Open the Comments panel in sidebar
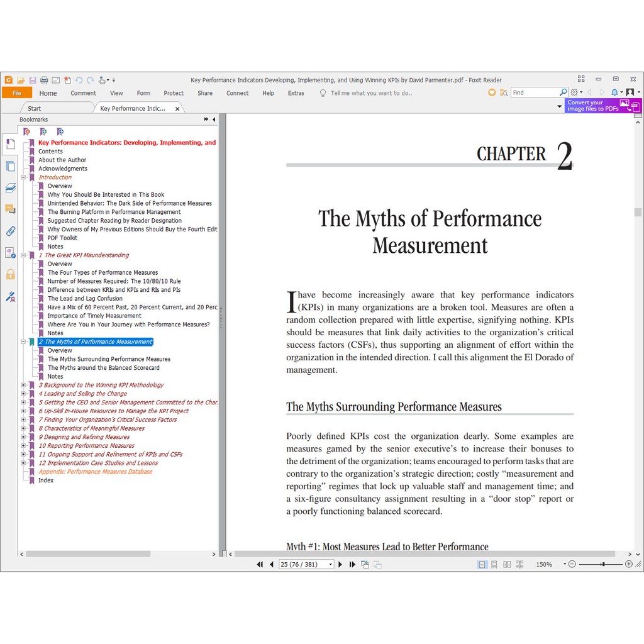 pyautogui.click(x=10, y=209)
